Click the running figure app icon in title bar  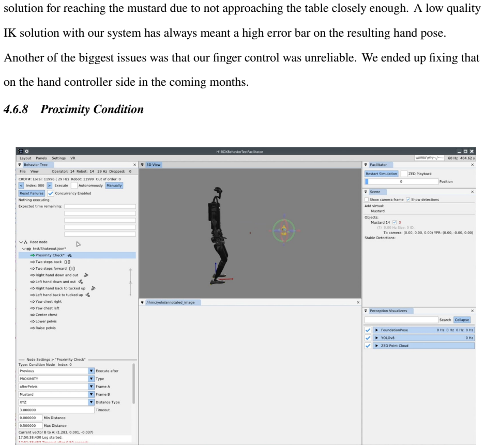(20, 151)
